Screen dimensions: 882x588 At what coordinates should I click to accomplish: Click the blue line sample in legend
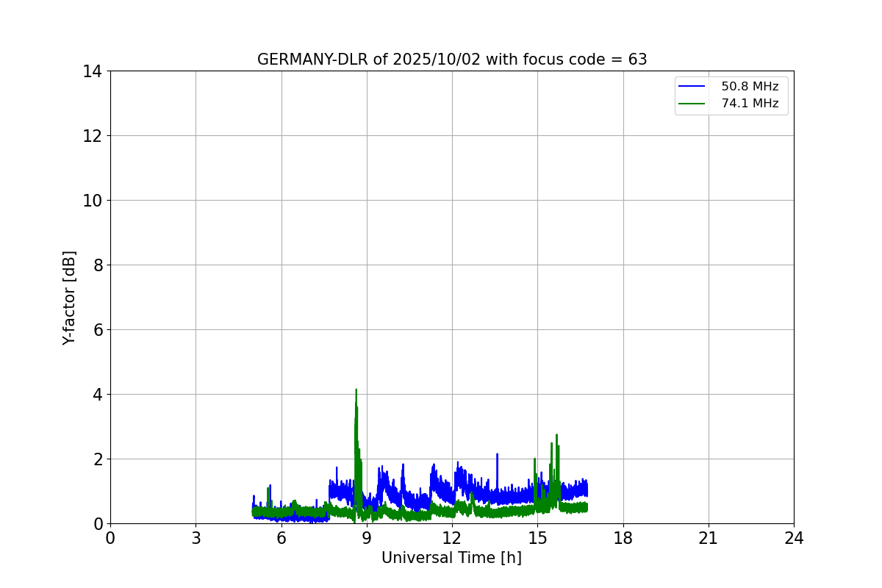pos(692,87)
